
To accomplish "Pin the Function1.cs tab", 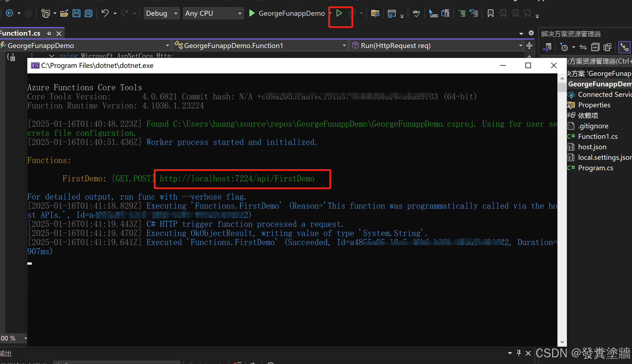I will 49,33.
